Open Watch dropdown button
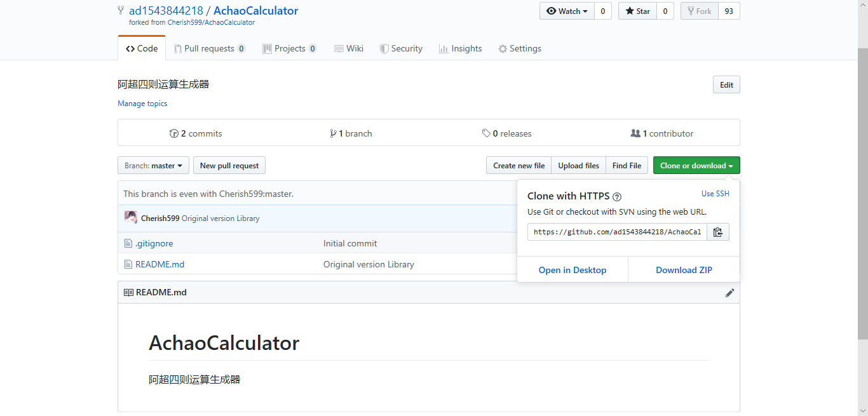 click(x=567, y=11)
